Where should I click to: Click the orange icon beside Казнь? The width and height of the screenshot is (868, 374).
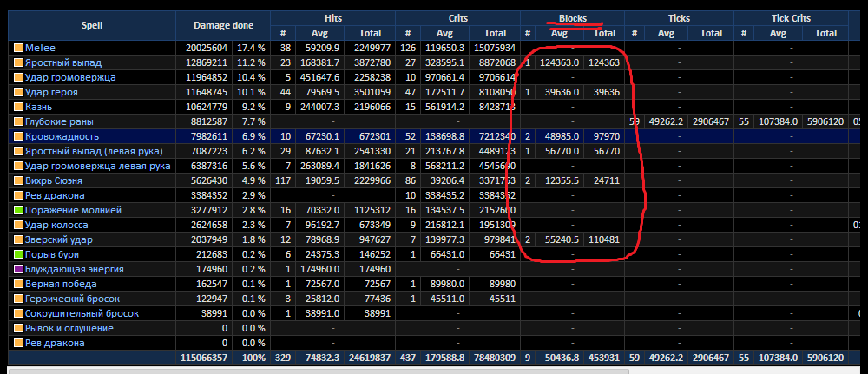pos(18,107)
